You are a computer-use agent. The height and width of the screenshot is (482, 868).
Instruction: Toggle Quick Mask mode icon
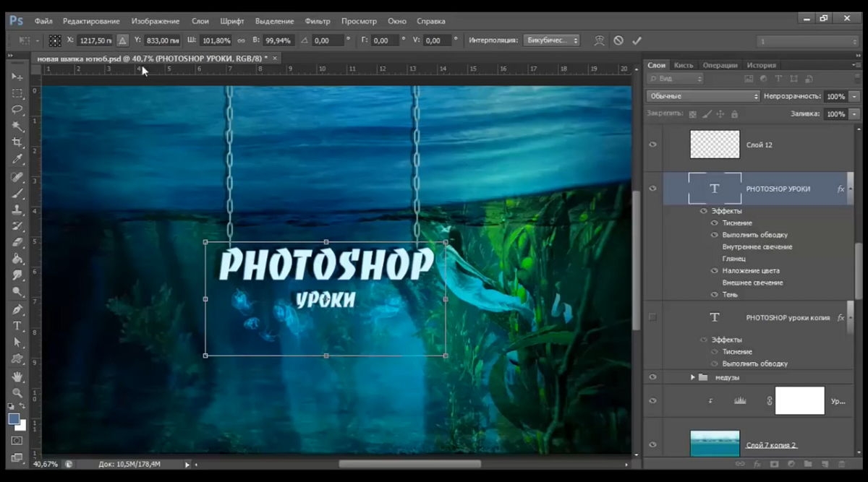[x=17, y=440]
